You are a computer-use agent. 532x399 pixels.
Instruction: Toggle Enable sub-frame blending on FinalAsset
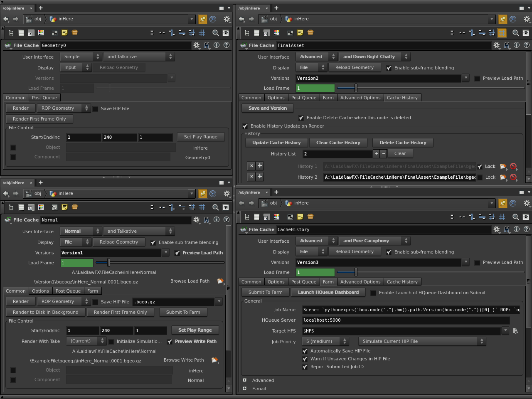[389, 68]
